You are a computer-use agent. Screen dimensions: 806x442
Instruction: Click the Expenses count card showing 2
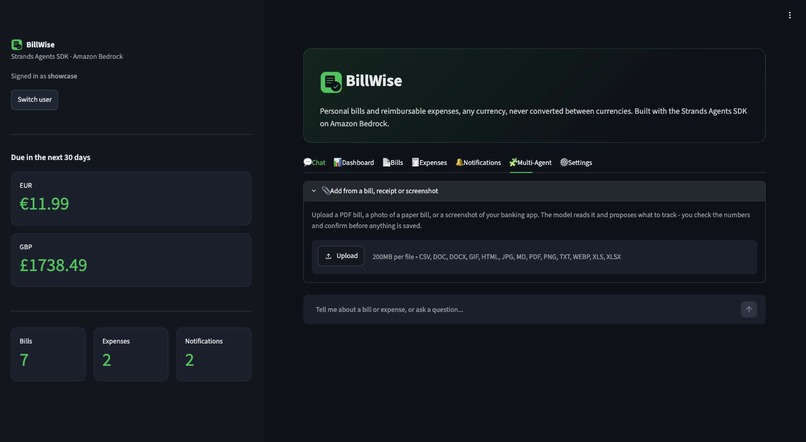tap(131, 354)
